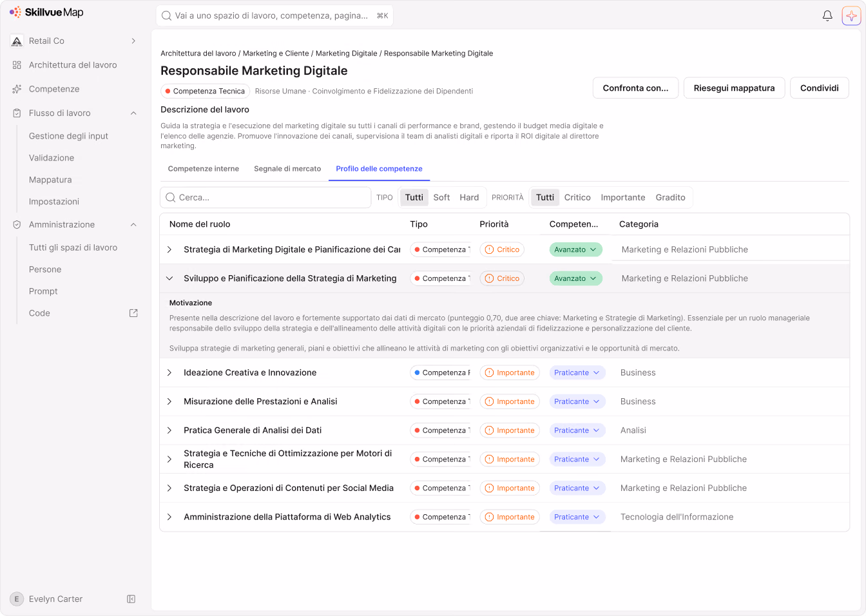This screenshot has width=866, height=616.
Task: Click the Evelyn Carter avatar
Action: tap(17, 599)
